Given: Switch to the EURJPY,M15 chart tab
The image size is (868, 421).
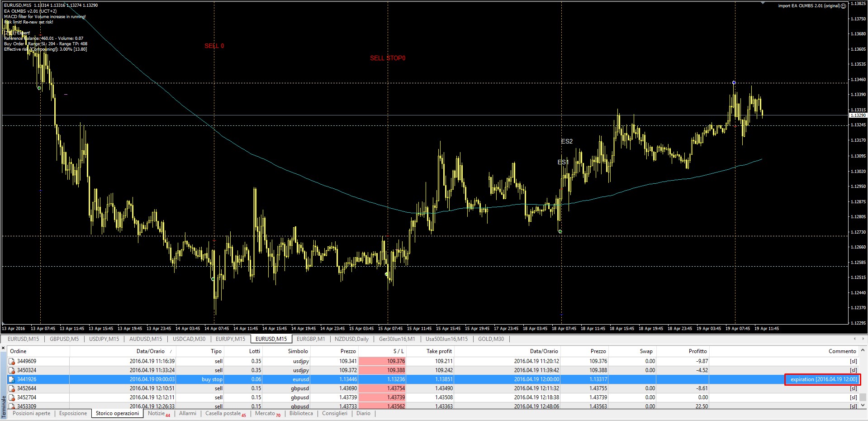Looking at the screenshot, I should pyautogui.click(x=230, y=339).
